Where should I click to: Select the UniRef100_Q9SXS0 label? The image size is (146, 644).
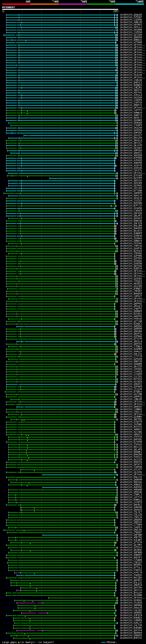[x=131, y=180]
